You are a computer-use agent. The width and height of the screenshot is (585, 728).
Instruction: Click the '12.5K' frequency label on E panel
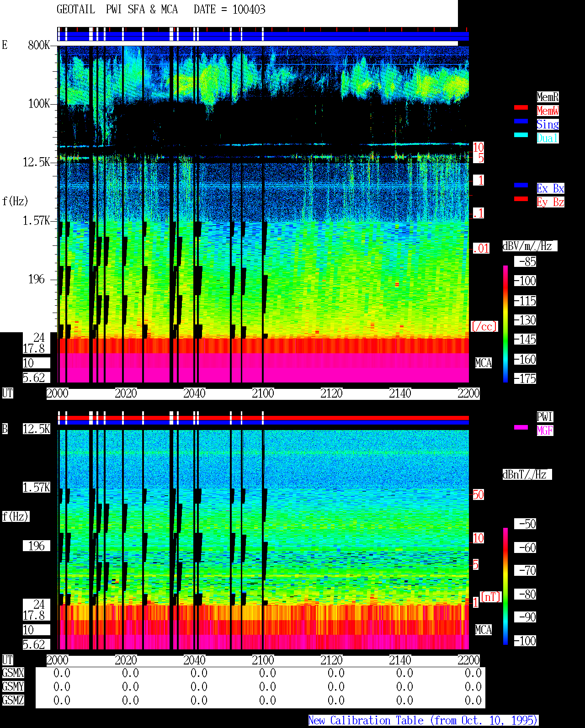(x=37, y=162)
